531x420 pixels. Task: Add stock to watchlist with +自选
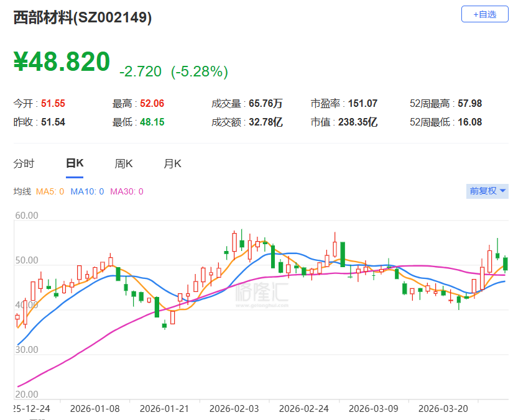click(484, 14)
